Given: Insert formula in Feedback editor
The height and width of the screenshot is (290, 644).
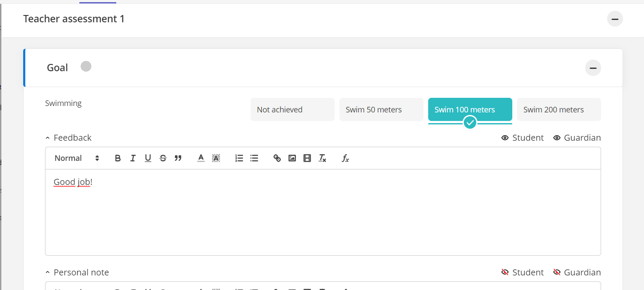Looking at the screenshot, I should click(345, 158).
